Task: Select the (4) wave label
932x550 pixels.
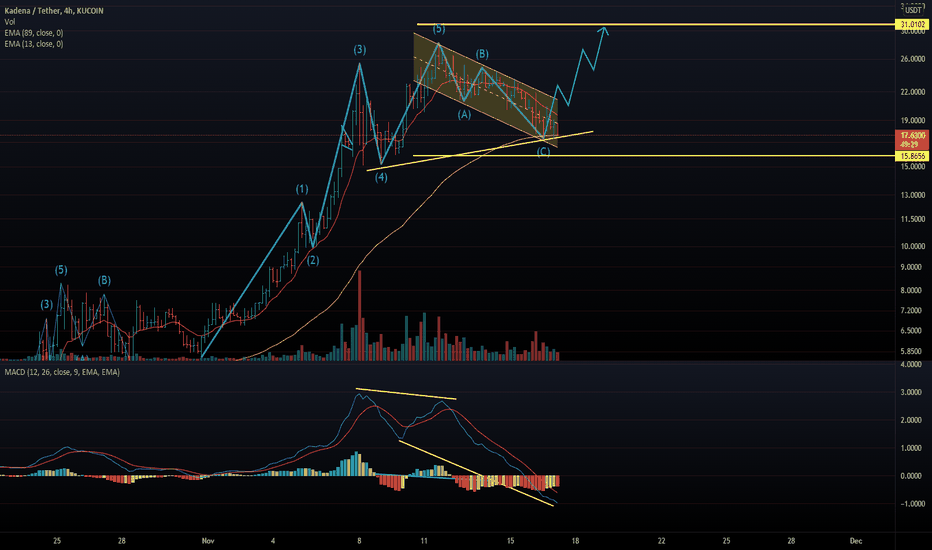Action: (x=381, y=177)
